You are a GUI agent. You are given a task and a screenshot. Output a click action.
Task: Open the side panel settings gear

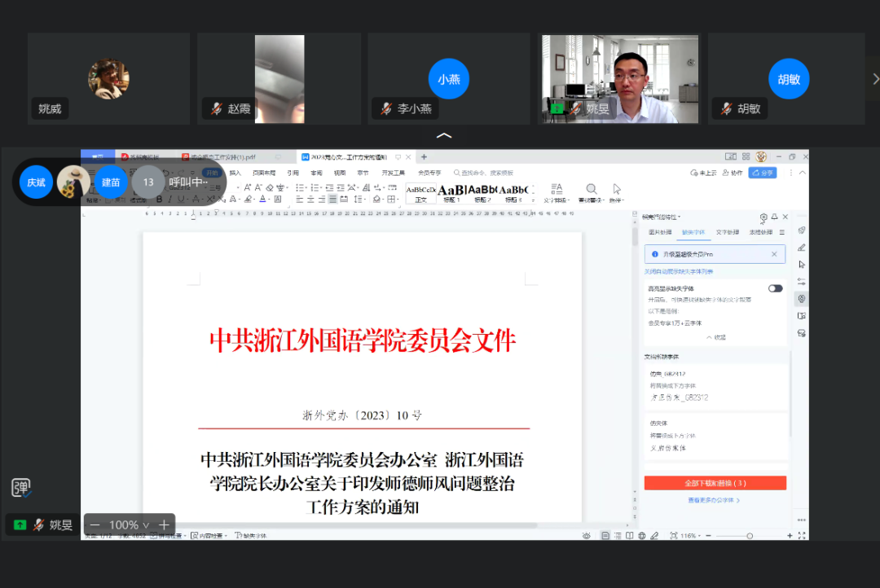coord(763,217)
